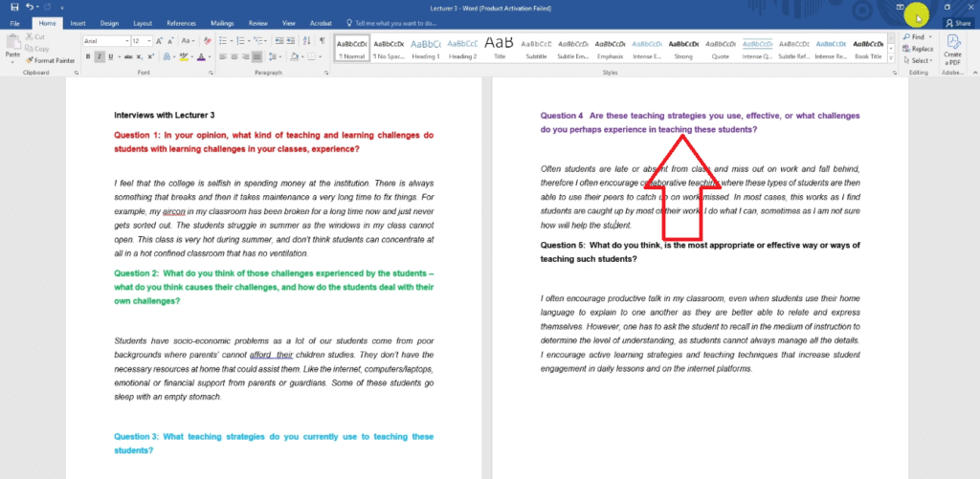Select the Format Painter tool
Image resolution: width=980 pixels, height=479 pixels.
click(x=54, y=59)
